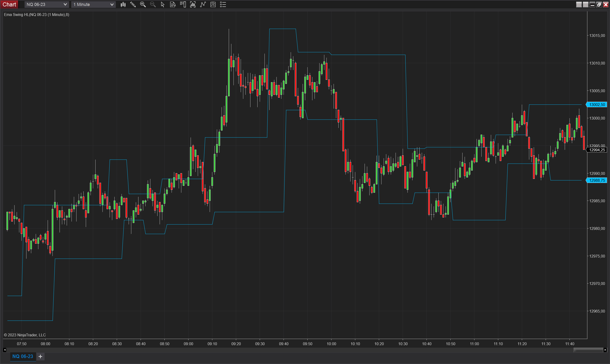Activate the zoom in magnifier tool
The image size is (610, 364).
[x=143, y=5]
